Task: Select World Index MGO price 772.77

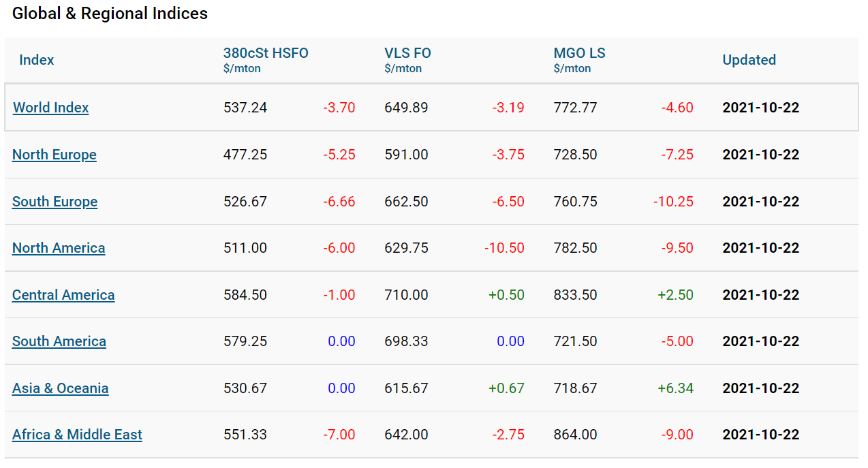Action: tap(576, 108)
